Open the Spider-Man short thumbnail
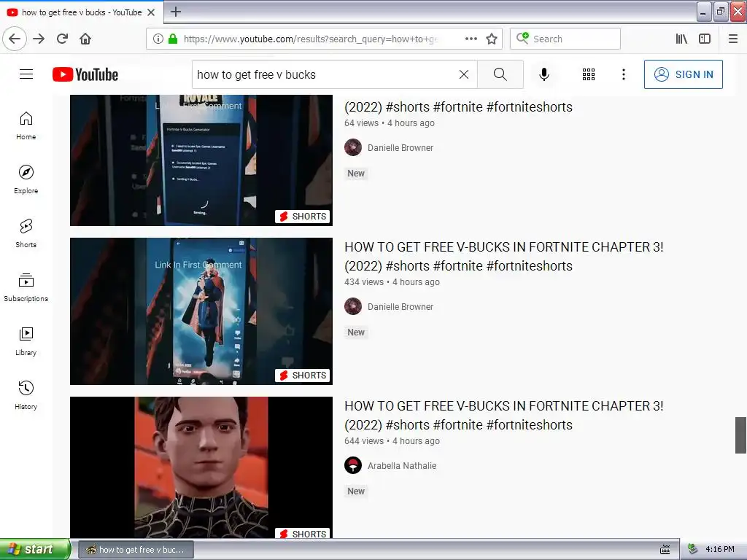This screenshot has width=747, height=560. (201, 467)
